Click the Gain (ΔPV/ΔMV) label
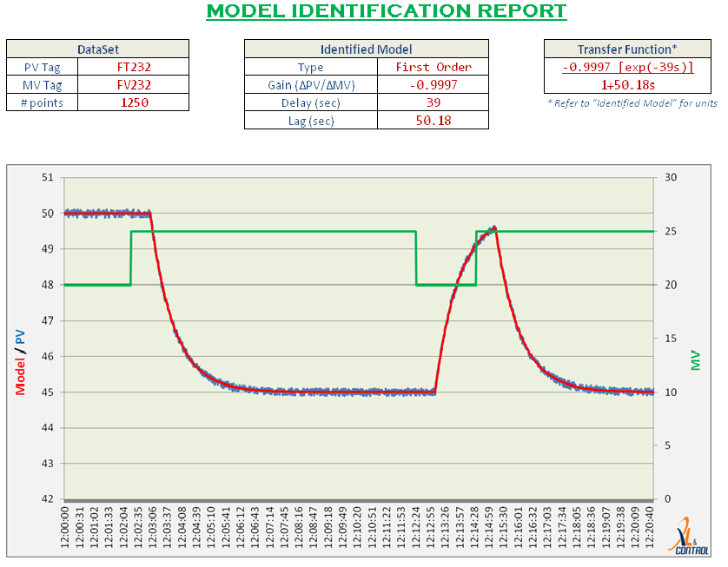The width and height of the screenshot is (728, 567). (311, 85)
